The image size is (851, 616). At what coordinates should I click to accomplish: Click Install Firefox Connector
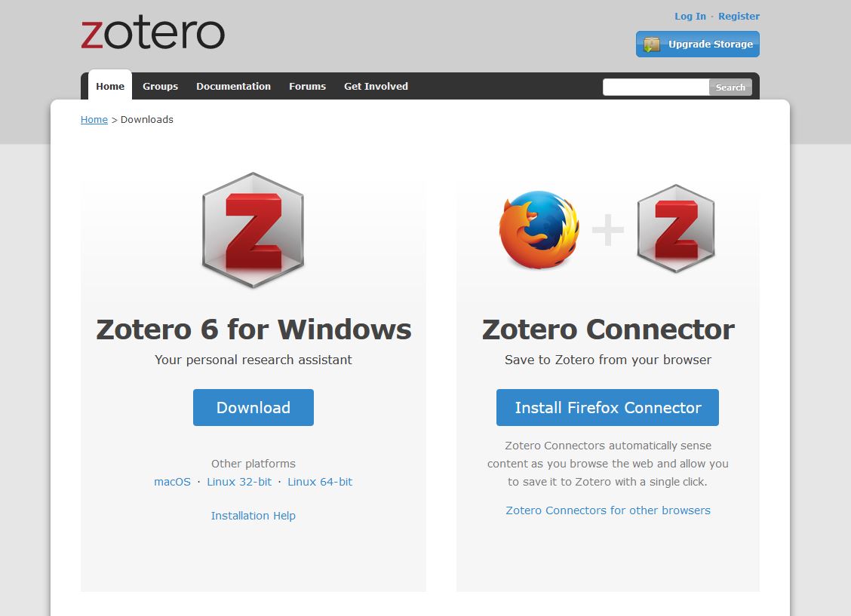pos(607,407)
